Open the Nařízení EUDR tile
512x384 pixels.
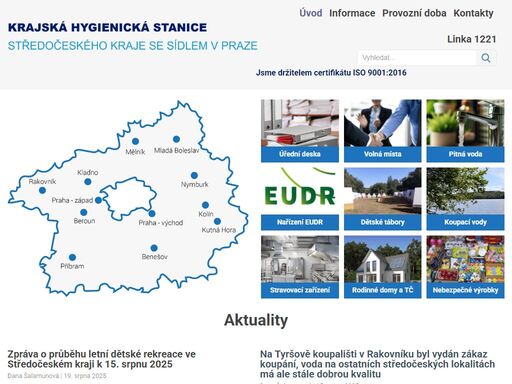(300, 199)
